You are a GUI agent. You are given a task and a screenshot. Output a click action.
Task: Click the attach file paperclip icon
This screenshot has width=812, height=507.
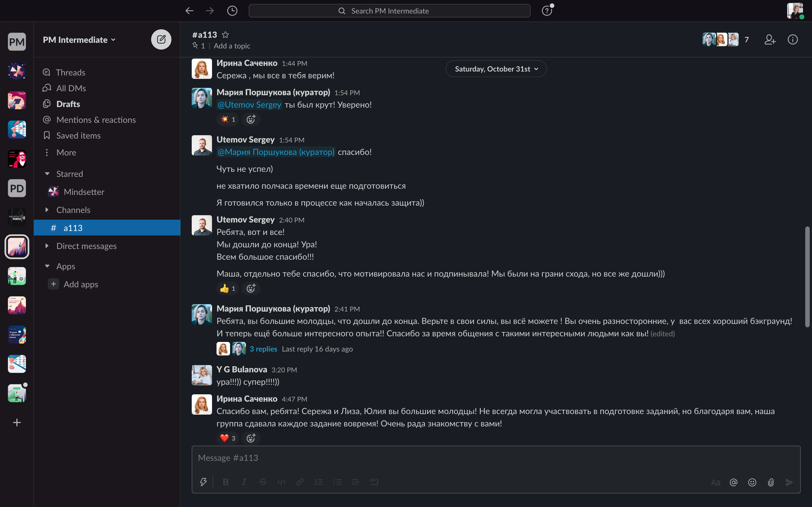point(771,482)
